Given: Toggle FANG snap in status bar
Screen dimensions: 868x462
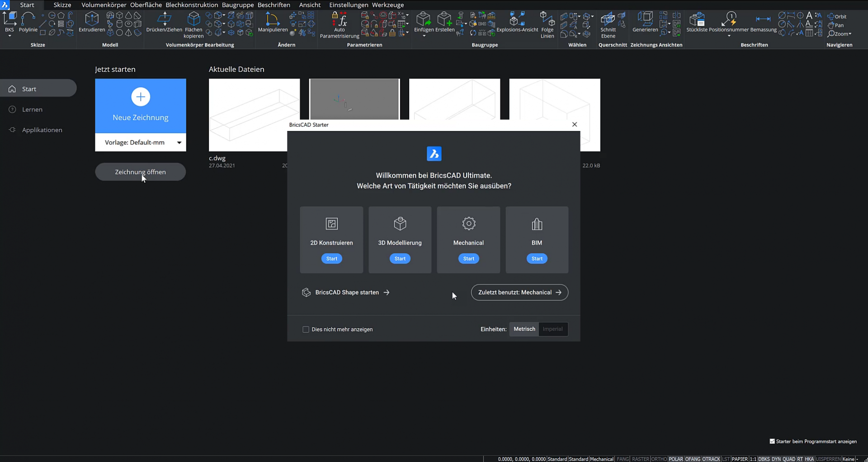Looking at the screenshot, I should point(623,459).
